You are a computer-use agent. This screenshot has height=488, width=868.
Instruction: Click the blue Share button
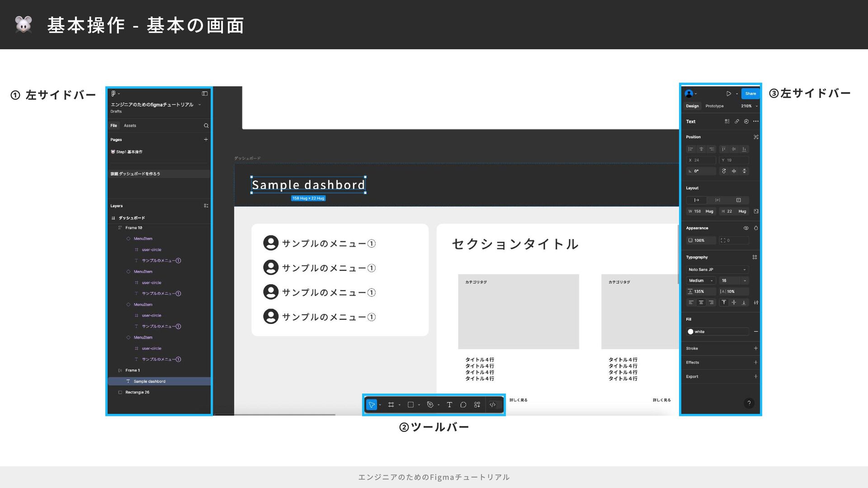coord(750,94)
